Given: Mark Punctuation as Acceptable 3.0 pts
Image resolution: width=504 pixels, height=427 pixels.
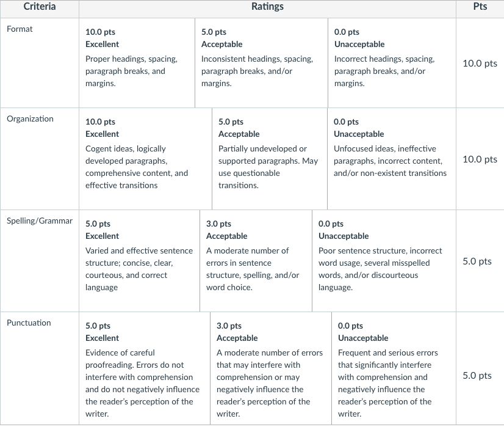Looking at the screenshot, I should click(271, 368).
